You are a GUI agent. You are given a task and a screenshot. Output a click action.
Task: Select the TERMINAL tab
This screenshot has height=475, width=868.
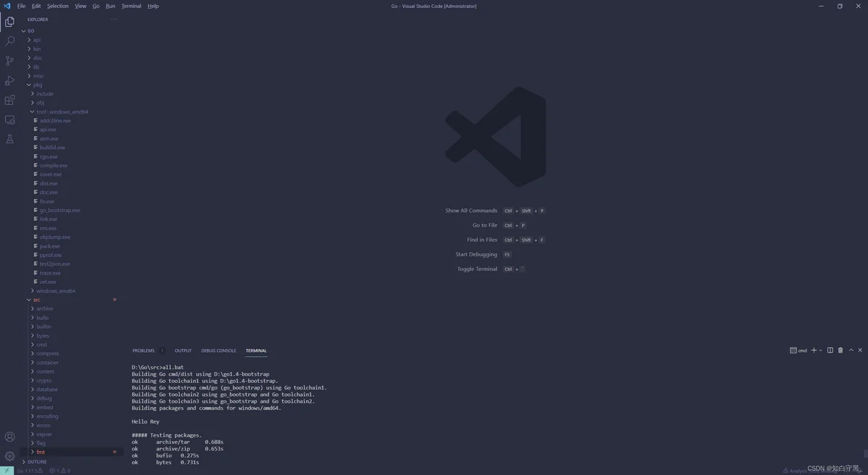tap(256, 350)
